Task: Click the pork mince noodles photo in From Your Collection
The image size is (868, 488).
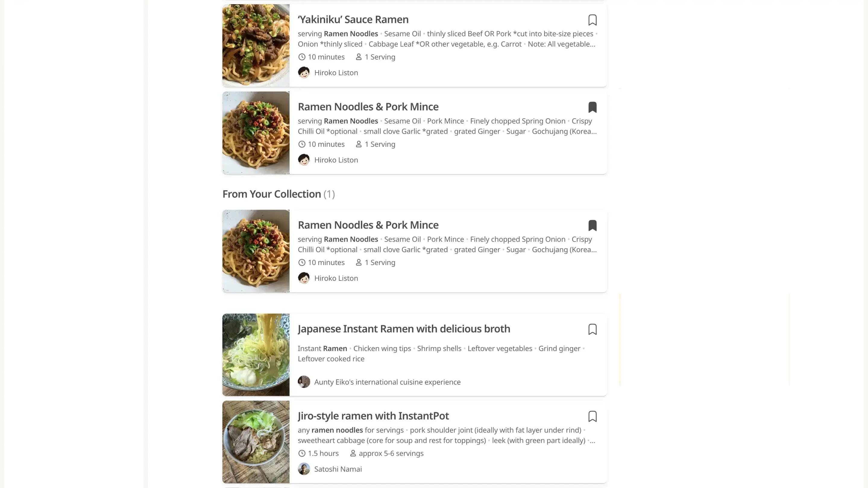Action: click(256, 251)
